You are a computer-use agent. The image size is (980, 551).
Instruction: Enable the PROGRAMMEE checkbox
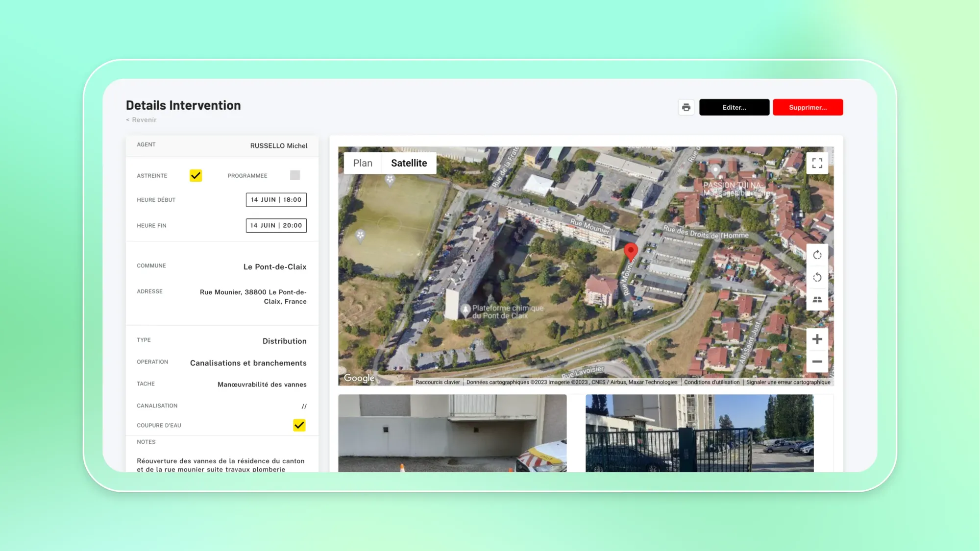click(x=294, y=175)
